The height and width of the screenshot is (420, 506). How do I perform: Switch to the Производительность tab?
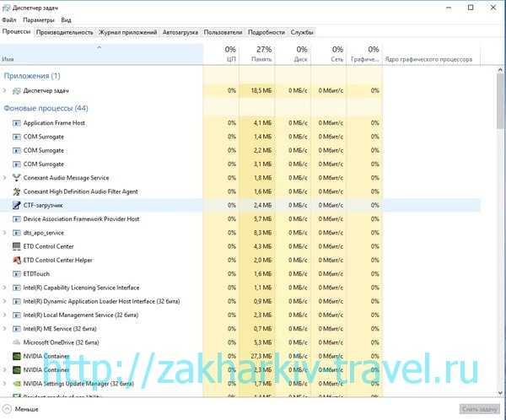click(x=65, y=32)
